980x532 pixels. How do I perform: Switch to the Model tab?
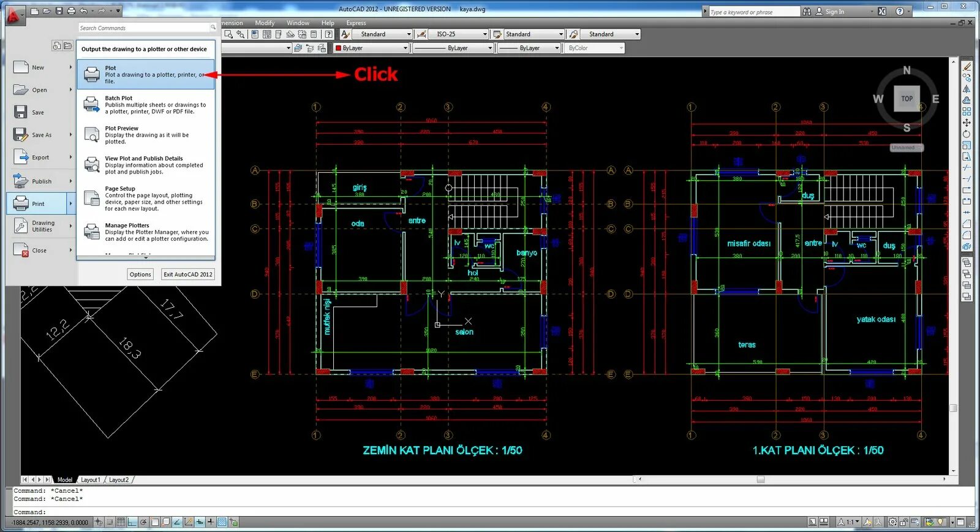65,480
